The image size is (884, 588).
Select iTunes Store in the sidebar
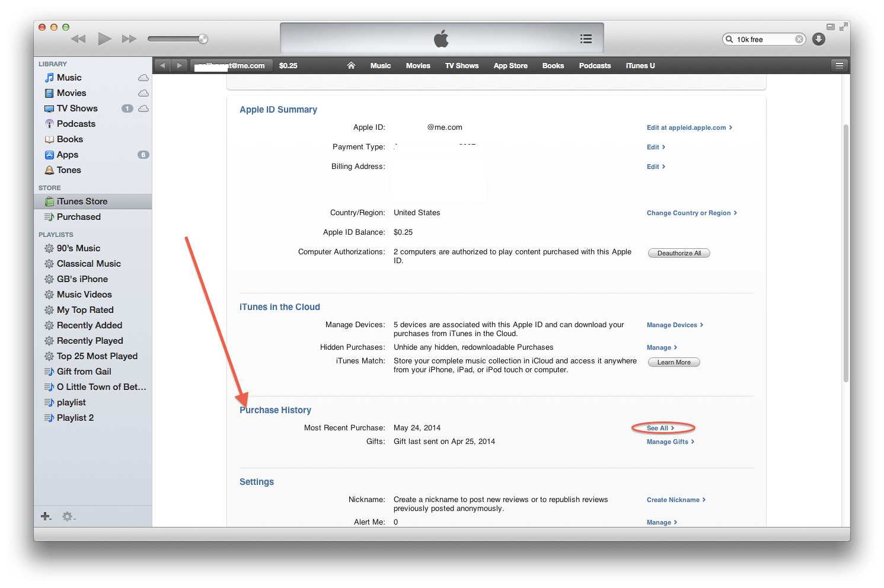[92, 202]
